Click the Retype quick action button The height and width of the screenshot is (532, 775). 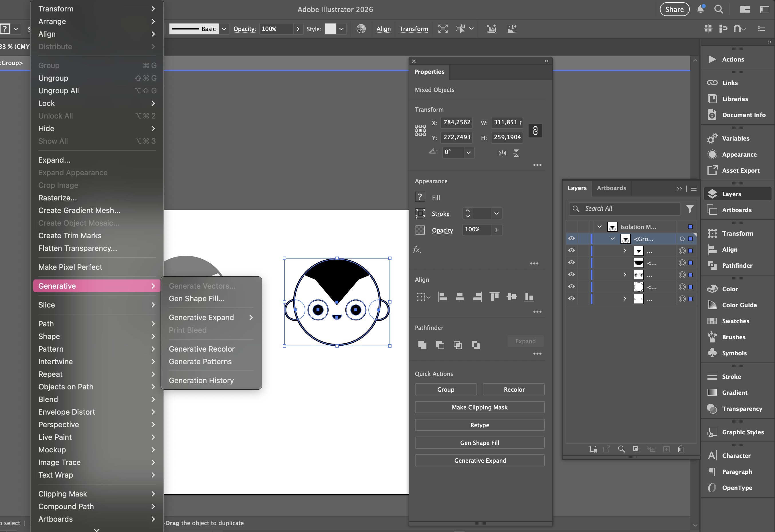(479, 425)
